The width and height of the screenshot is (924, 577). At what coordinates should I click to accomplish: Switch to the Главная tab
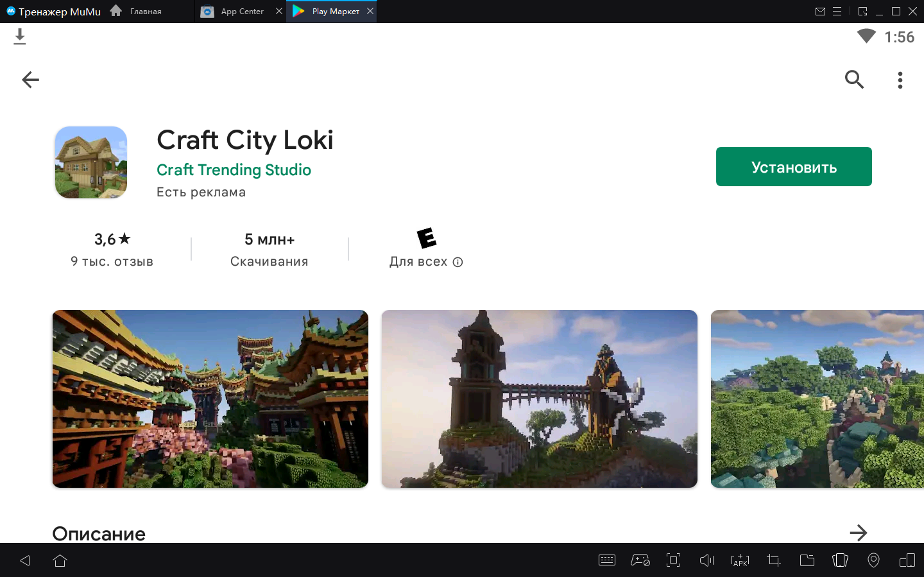pos(145,12)
